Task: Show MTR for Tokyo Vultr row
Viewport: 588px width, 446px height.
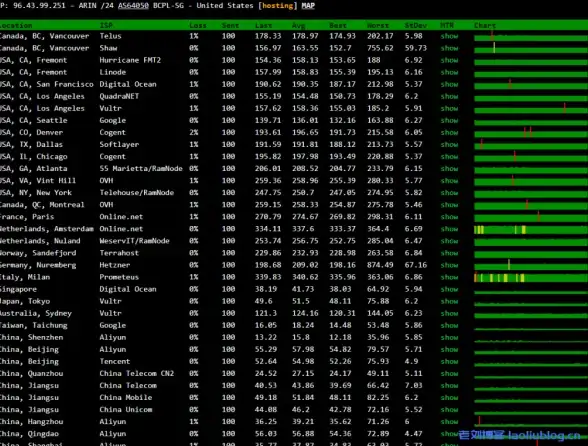Action: [x=449, y=301]
